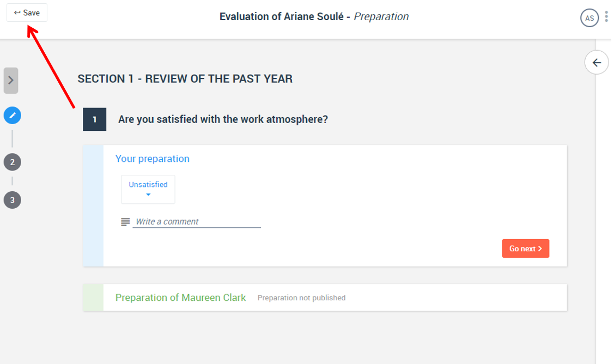
Task: Click the Go next button
Action: pos(525,248)
